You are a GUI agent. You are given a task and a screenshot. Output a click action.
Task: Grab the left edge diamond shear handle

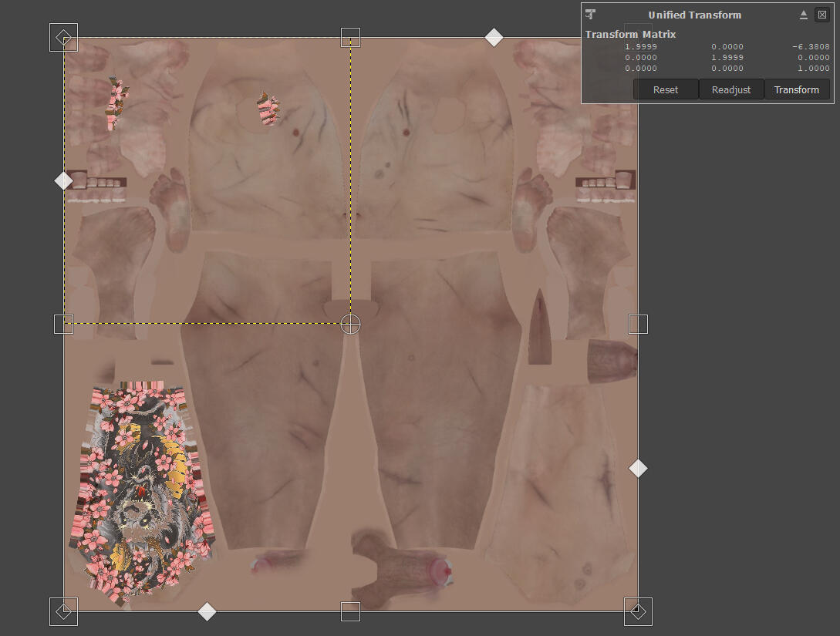coord(63,180)
